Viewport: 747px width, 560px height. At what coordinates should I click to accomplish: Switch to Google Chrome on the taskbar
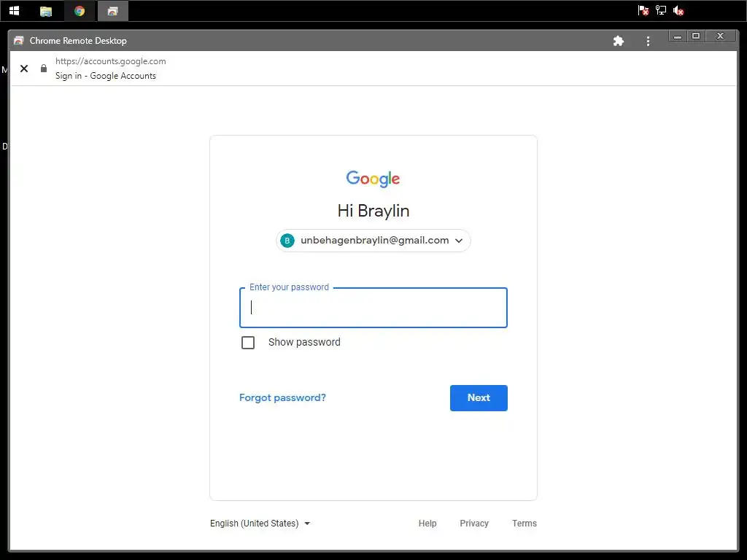click(80, 10)
